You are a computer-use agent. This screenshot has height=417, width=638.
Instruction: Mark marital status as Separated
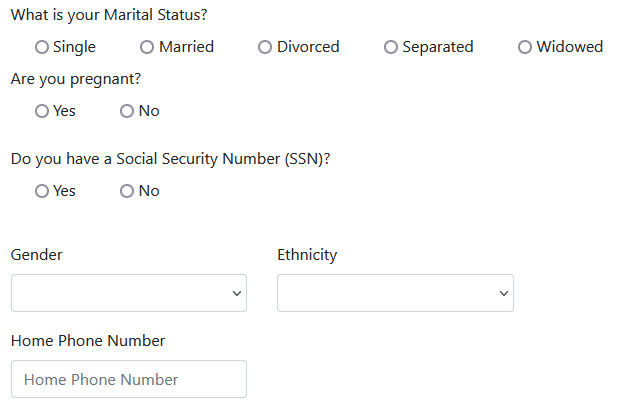pos(391,47)
